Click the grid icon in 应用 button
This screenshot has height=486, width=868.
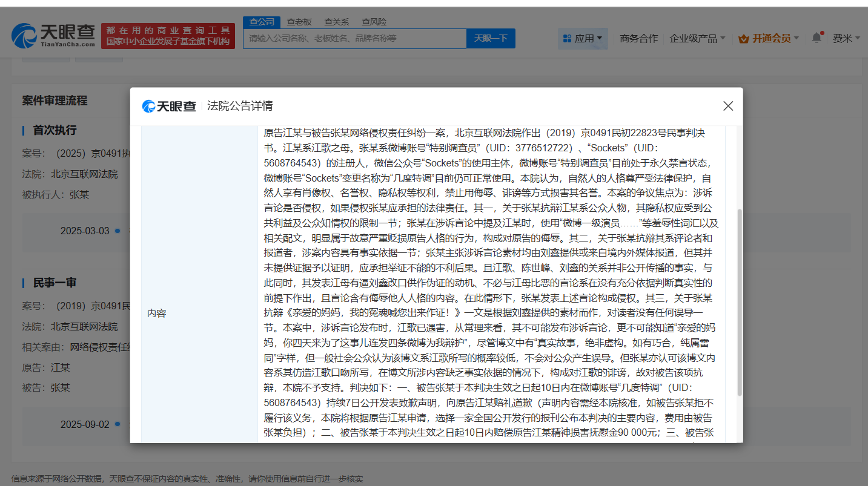[x=567, y=39]
